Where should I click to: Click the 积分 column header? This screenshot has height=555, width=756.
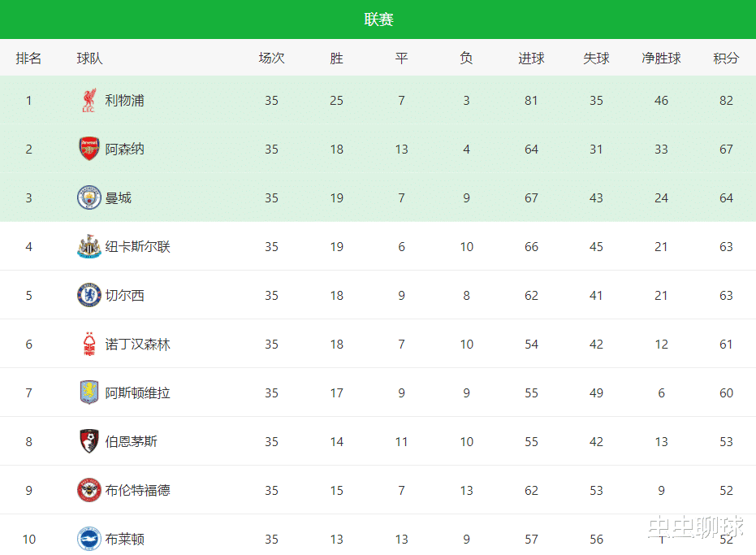coord(726,59)
